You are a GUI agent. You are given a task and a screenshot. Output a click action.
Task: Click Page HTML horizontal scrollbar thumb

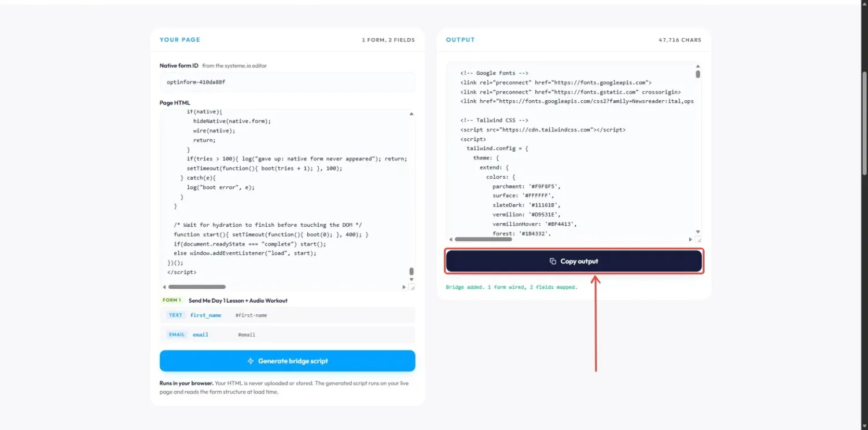pos(197,286)
